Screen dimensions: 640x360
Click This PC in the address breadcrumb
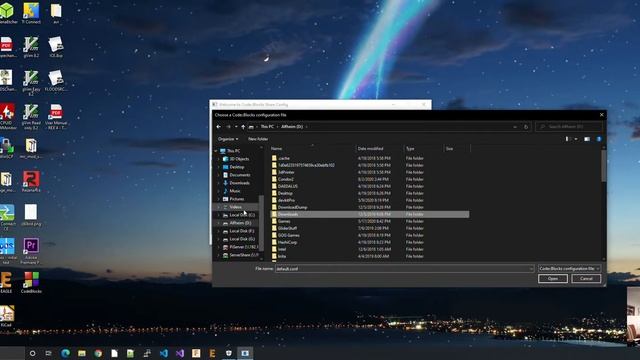[x=267, y=127]
